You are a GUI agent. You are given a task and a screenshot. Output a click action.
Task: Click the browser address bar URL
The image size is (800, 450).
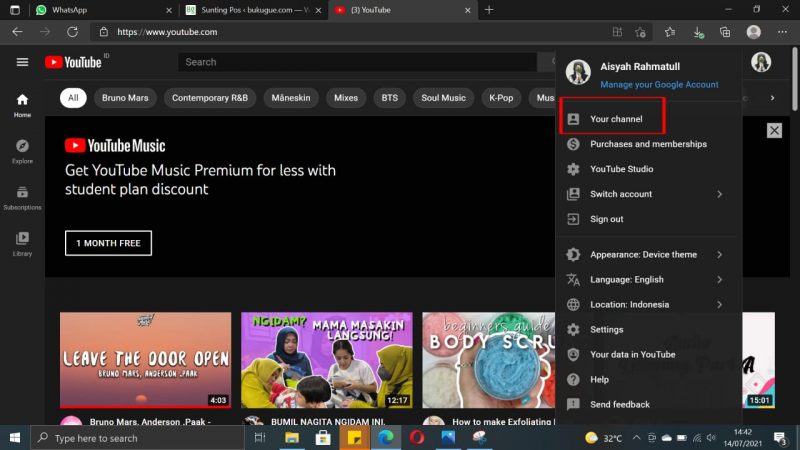tap(167, 32)
